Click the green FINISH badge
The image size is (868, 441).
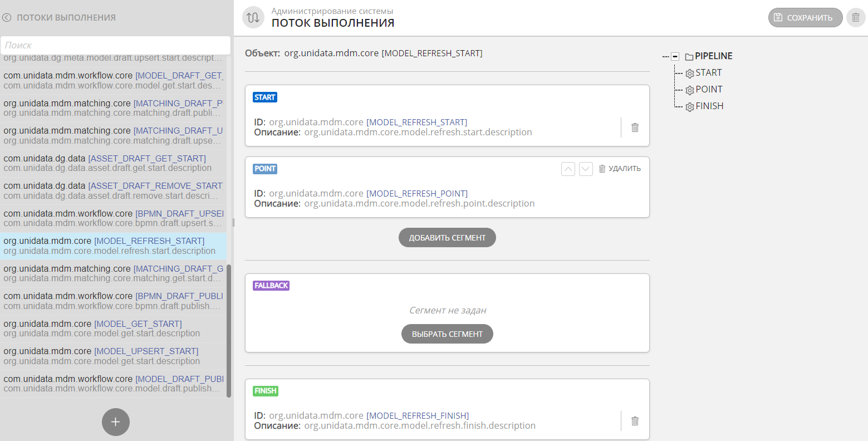[x=266, y=391]
